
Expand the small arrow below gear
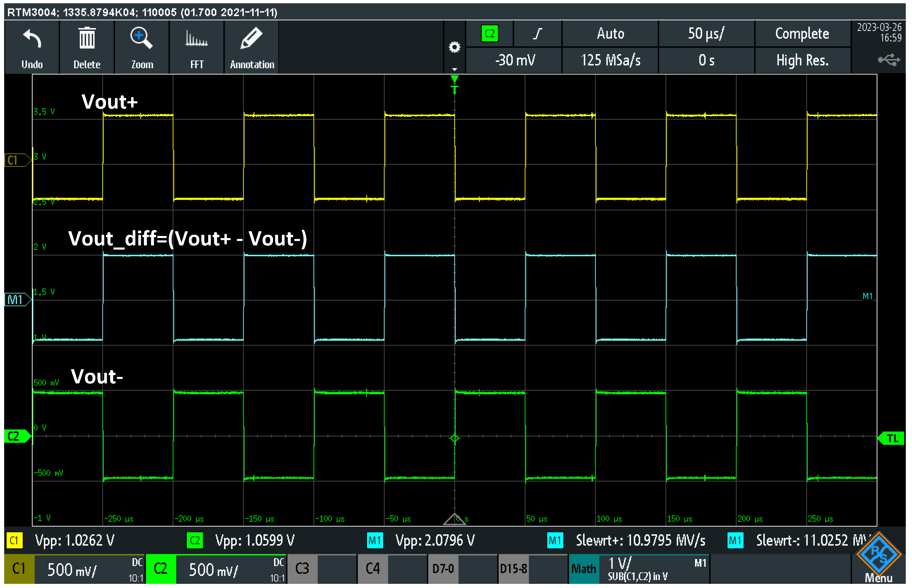[454, 70]
